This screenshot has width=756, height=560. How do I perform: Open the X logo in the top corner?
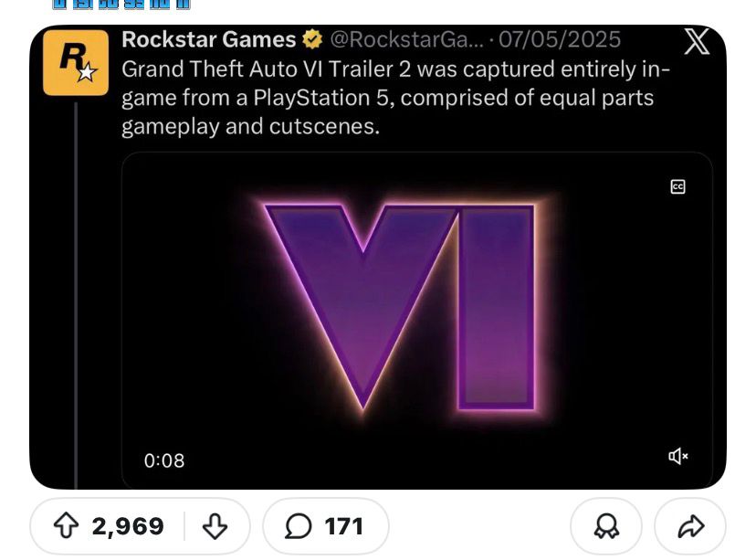[x=697, y=41]
